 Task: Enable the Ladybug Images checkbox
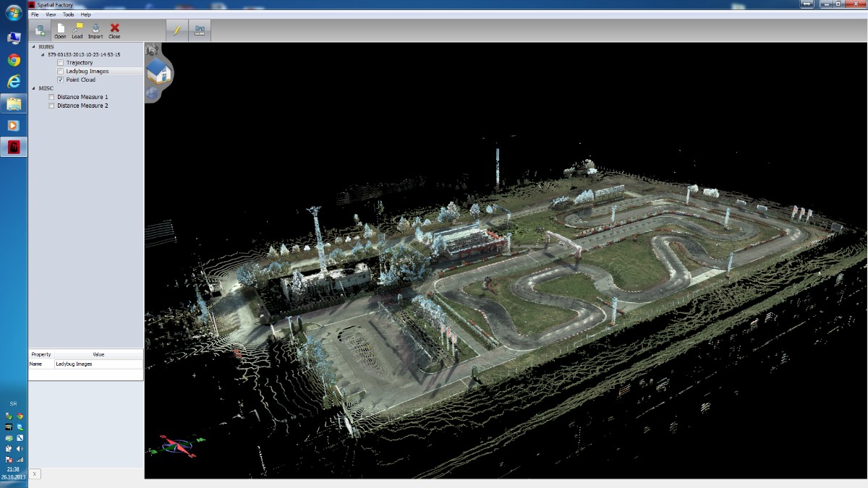tap(61, 72)
